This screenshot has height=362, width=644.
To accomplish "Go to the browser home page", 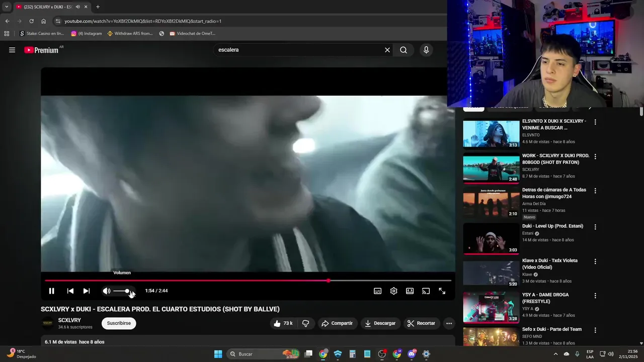I will coord(43,21).
